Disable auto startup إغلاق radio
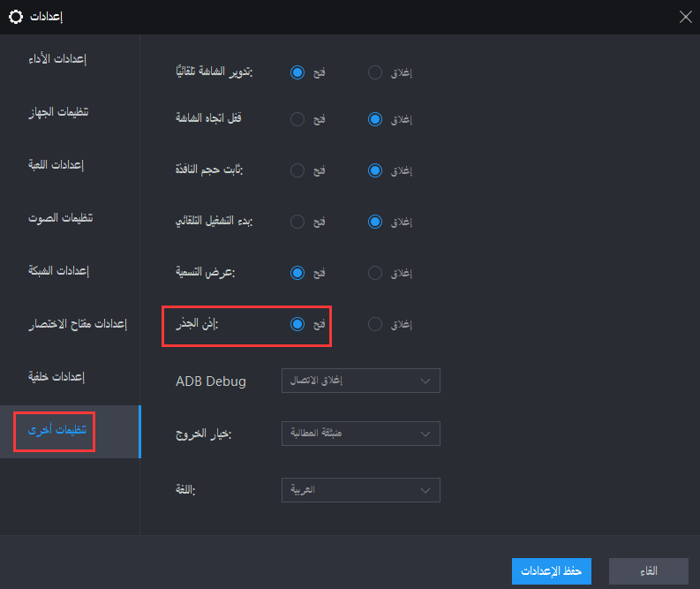This screenshot has width=700, height=589. pyautogui.click(x=375, y=222)
